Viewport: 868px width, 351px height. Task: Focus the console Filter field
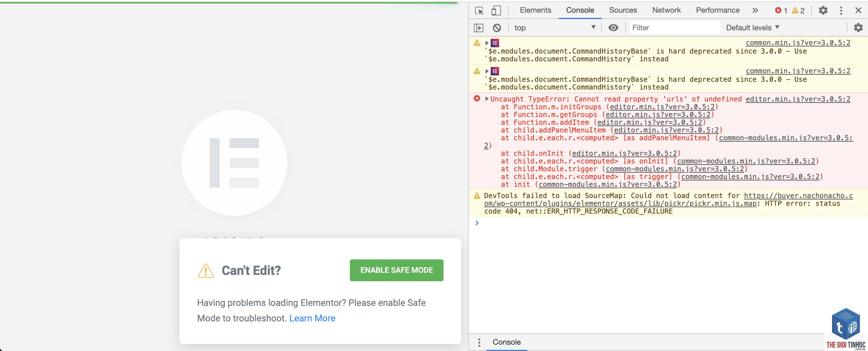pos(675,28)
